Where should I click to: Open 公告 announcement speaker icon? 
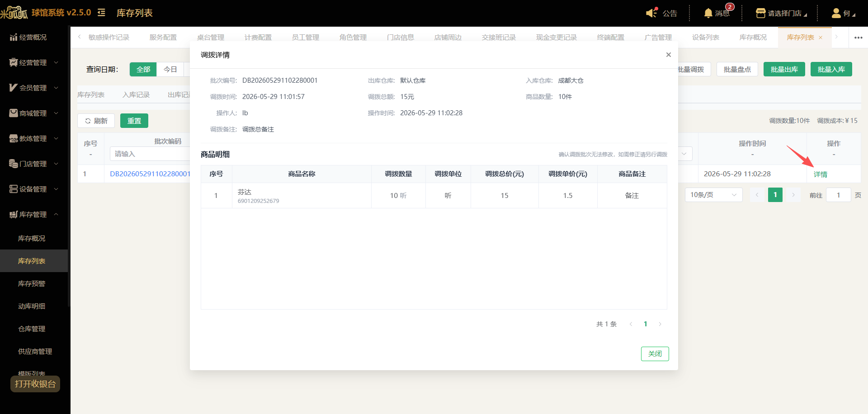(651, 13)
